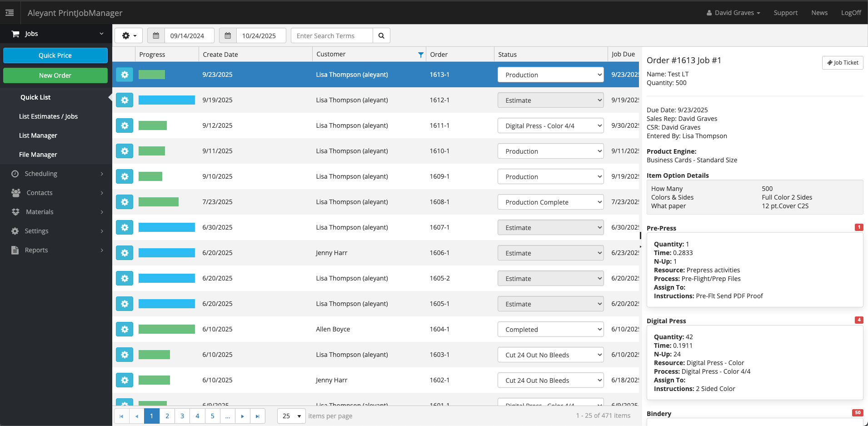Sort by Create Date column header
The width and height of the screenshot is (868, 426).
[220, 55]
